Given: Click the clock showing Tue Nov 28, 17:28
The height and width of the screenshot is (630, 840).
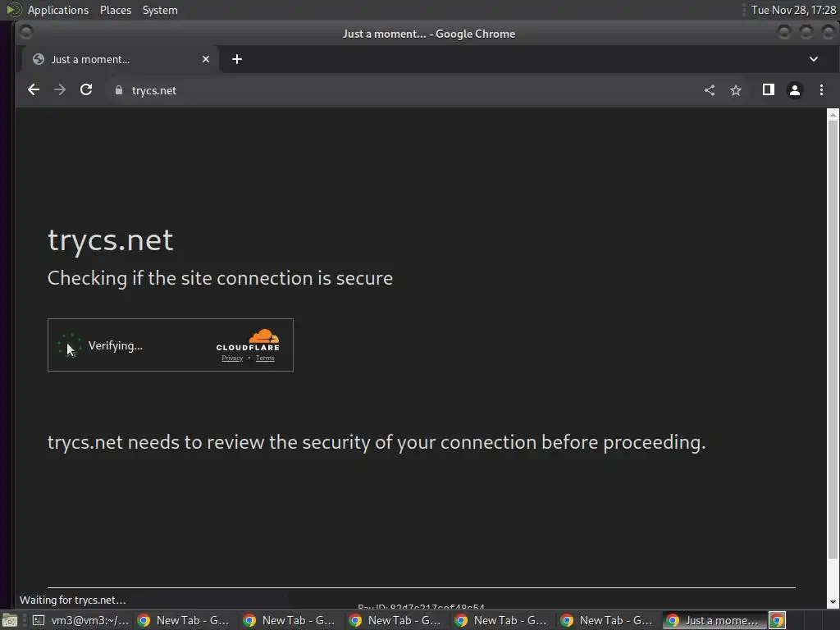Looking at the screenshot, I should click(x=793, y=10).
